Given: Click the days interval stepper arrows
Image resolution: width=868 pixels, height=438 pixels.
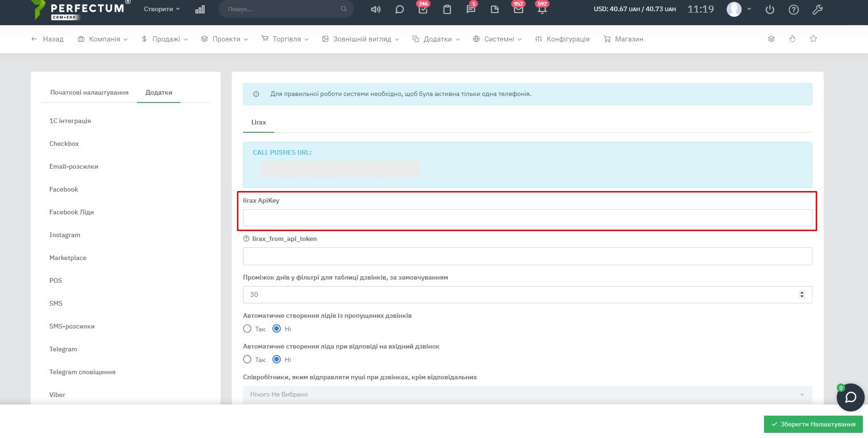Looking at the screenshot, I should [802, 294].
